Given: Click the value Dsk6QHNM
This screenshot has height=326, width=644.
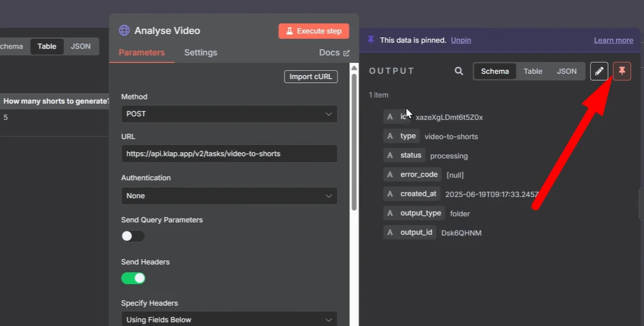Looking at the screenshot, I should coord(461,233).
